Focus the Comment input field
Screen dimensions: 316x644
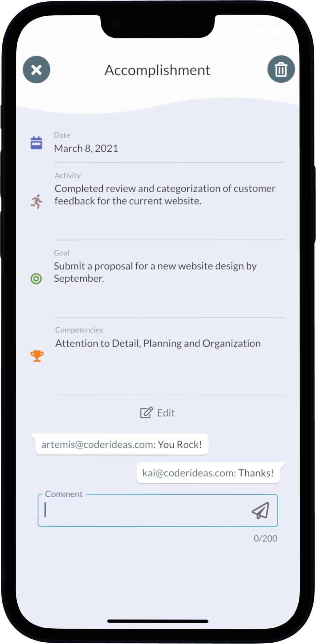click(158, 510)
